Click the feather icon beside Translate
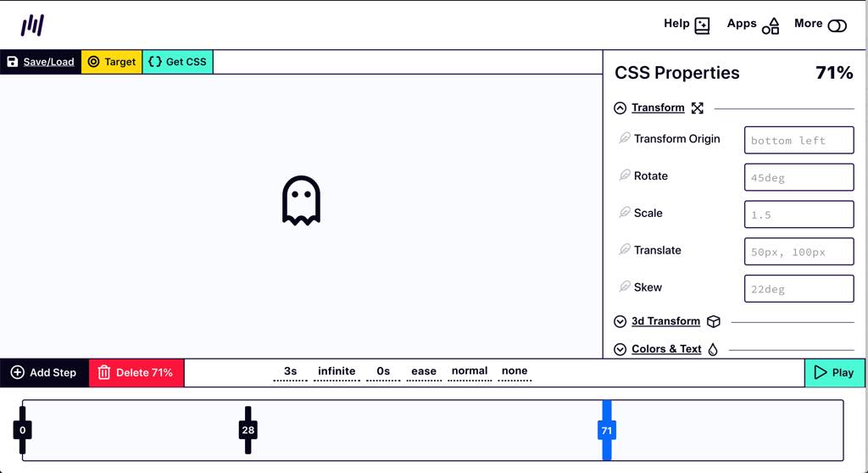 (625, 250)
